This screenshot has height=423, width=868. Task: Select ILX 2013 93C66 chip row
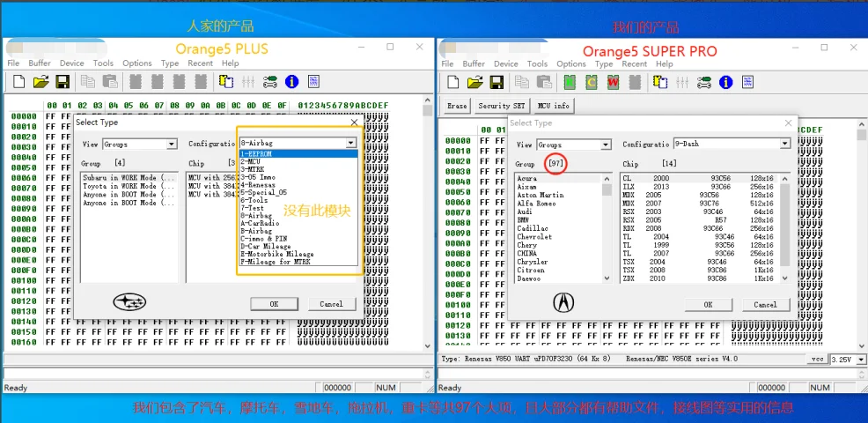click(x=700, y=187)
